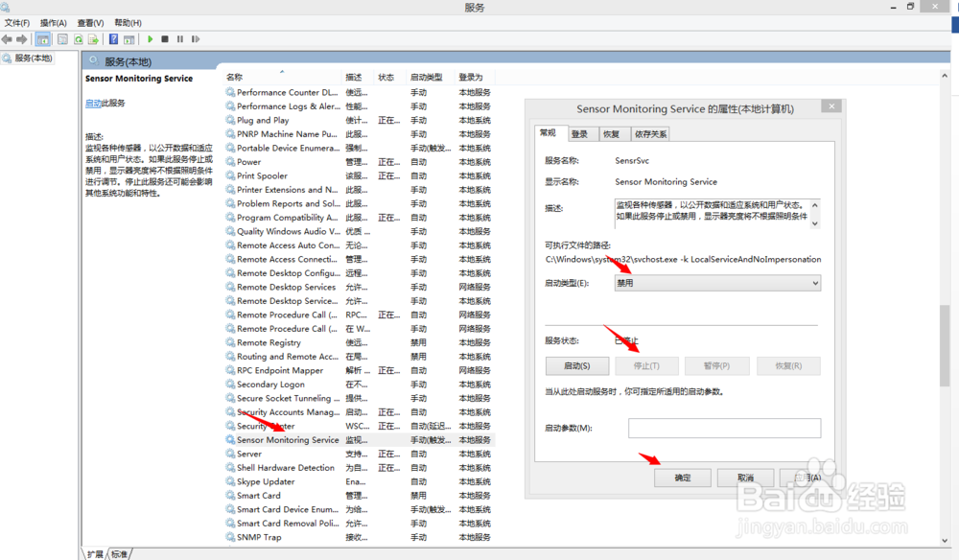Click the Properties toolbar icon
This screenshot has width=959, height=560.
coord(59,39)
